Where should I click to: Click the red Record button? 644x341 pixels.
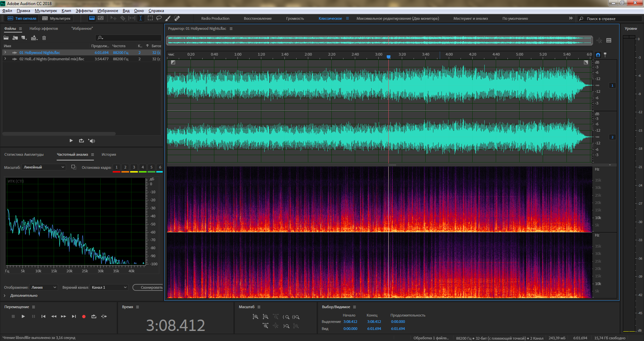point(84,316)
